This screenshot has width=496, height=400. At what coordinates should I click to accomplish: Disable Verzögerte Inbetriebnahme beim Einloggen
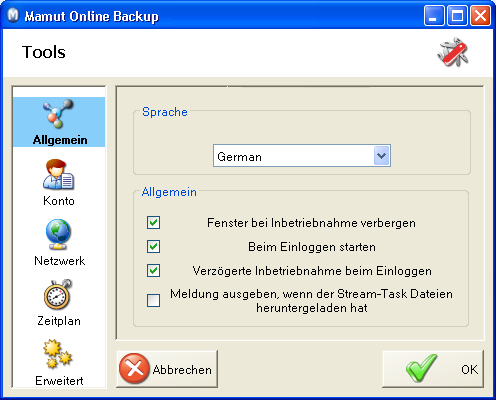(x=153, y=270)
